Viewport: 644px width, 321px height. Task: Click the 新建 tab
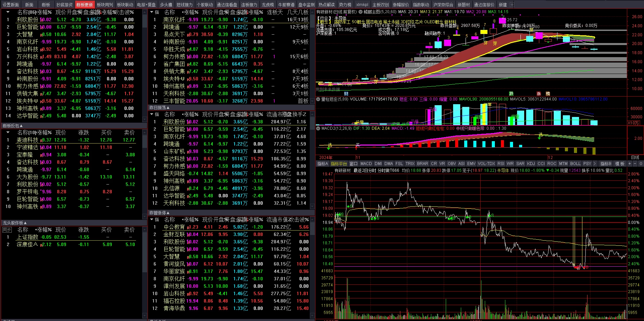tap(503, 5)
